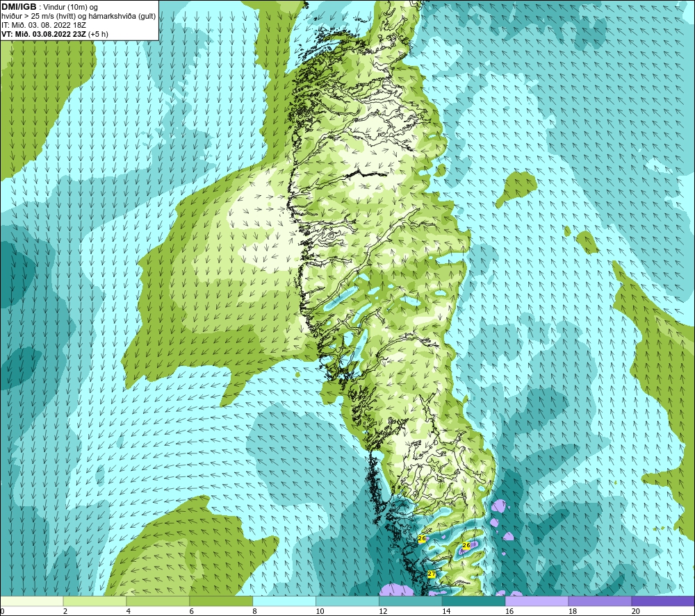Click the 12–14 m/s teal legend swatch
The image size is (695, 616).
pos(411,601)
